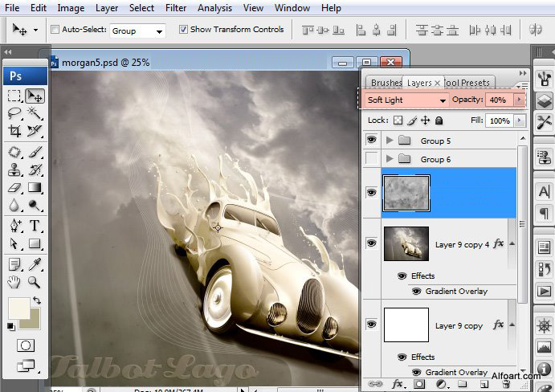
Task: Open the Soft Light blend mode dropdown
Action: coord(406,100)
